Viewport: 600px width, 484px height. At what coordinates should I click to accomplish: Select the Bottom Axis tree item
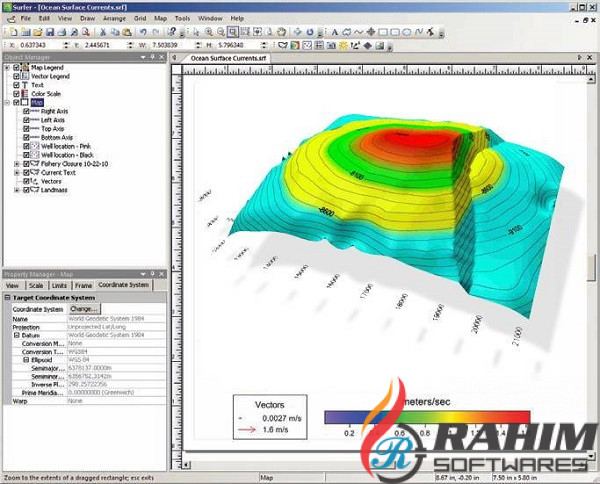(57, 138)
